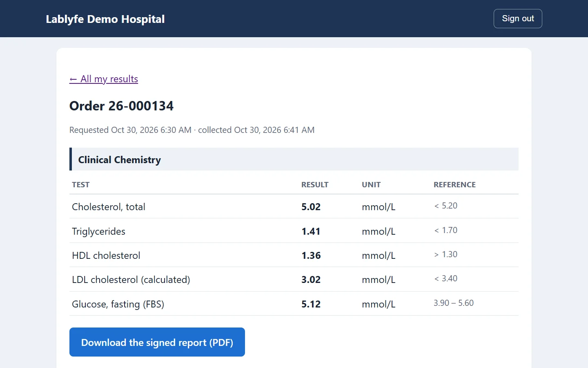
Task: Click the mmol/L unit in HDL cholesterol row
Action: 379,256
